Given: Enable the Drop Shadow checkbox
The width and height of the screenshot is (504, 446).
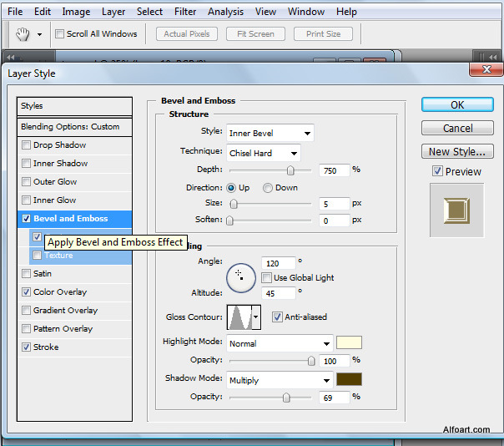Looking at the screenshot, I should [27, 145].
